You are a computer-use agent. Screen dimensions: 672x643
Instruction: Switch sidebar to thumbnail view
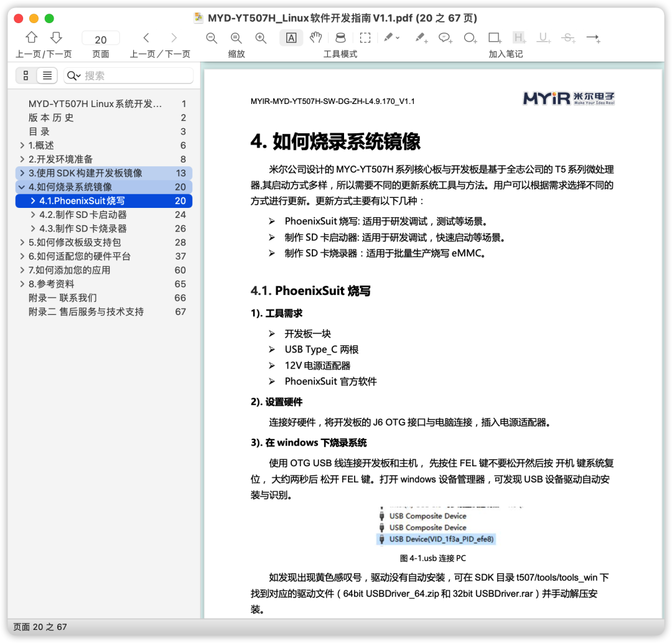(x=25, y=76)
